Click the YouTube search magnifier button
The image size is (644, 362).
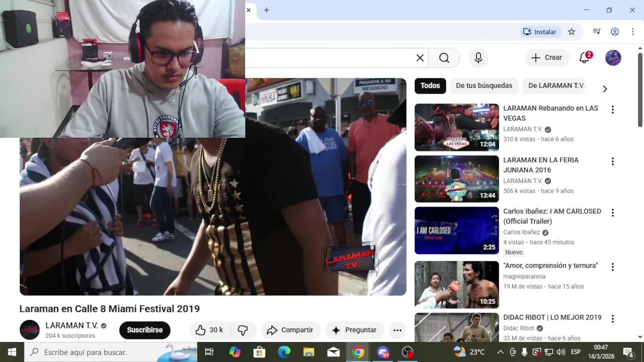[x=444, y=58]
